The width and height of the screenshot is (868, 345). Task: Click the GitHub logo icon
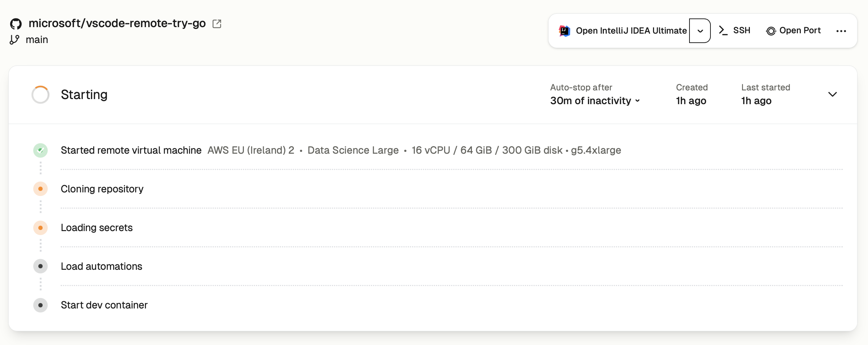[16, 24]
